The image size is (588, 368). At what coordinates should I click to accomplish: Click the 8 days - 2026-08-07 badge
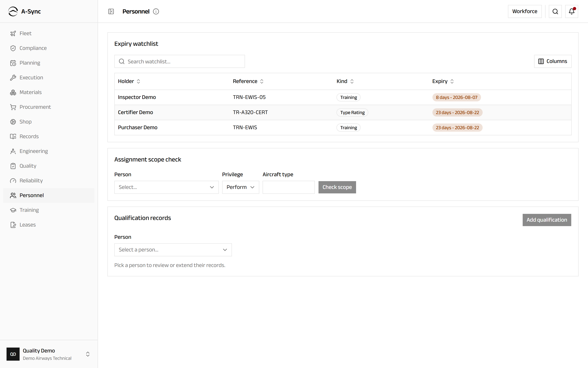point(457,97)
